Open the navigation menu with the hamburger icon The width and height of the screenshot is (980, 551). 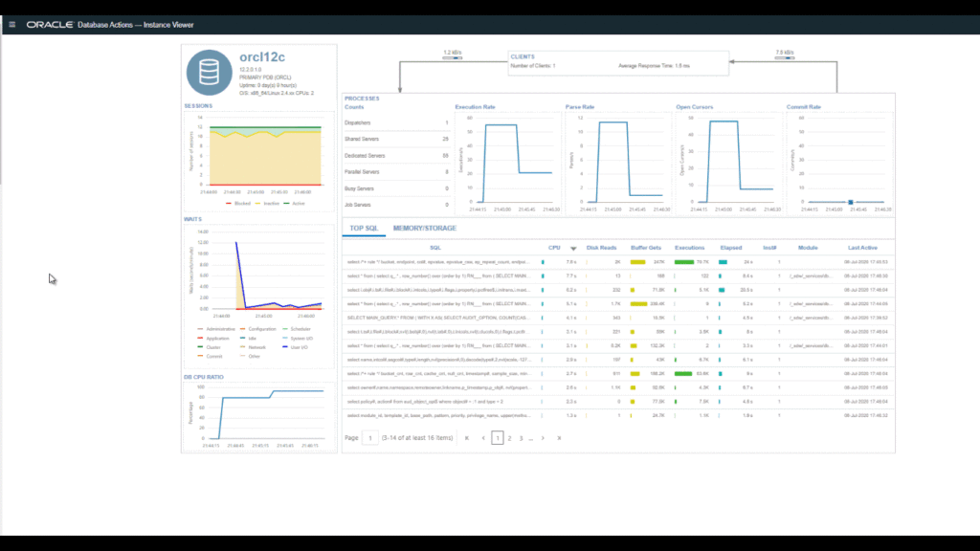pos(11,24)
